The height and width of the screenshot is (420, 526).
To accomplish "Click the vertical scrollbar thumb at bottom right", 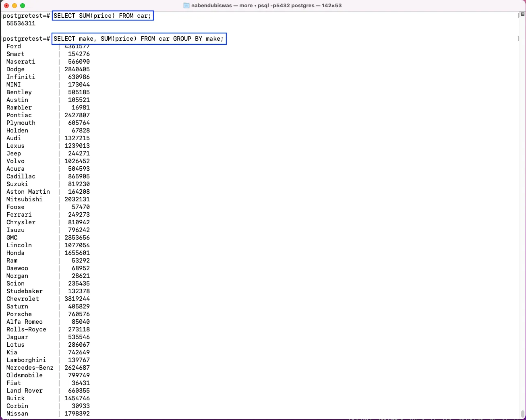I will 522,414.
